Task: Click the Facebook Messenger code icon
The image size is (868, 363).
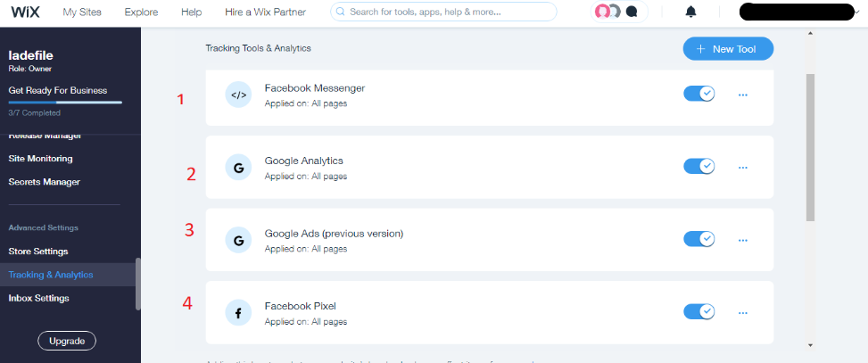Action: 238,95
